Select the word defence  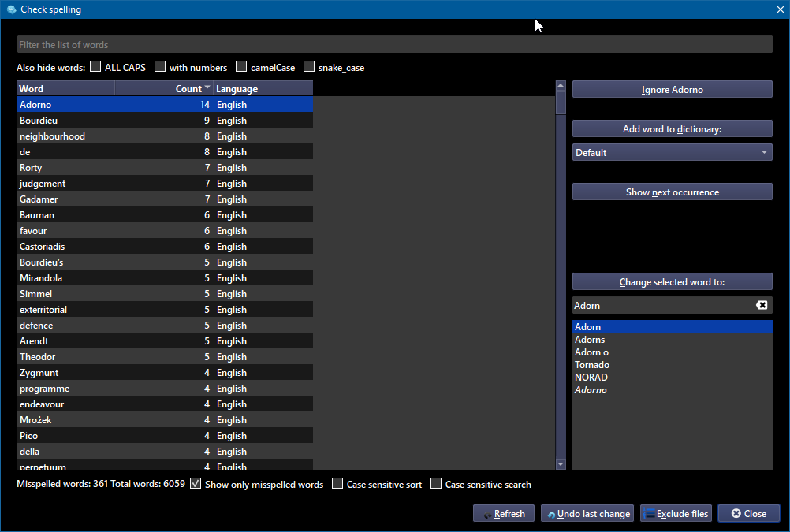click(x=166, y=325)
